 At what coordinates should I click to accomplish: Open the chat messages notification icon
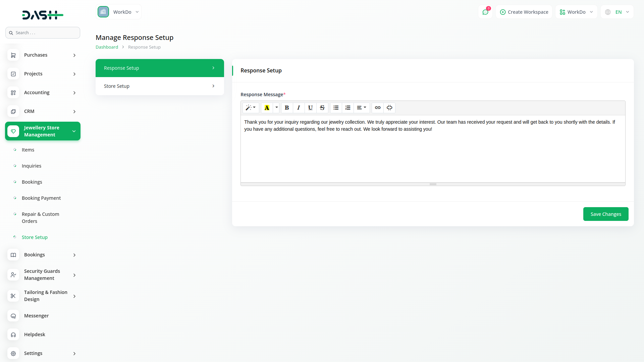pos(485,12)
